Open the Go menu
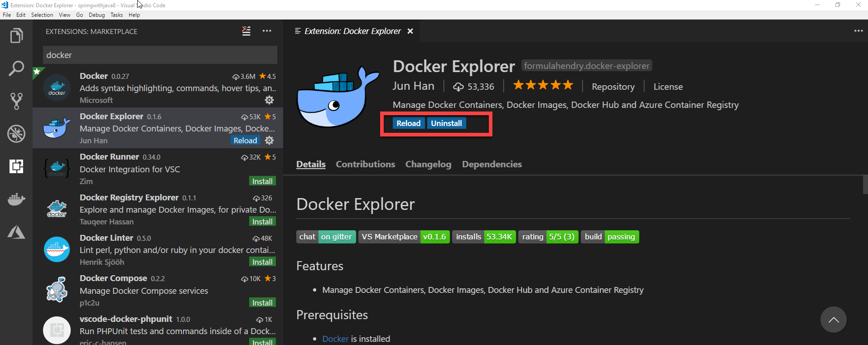868x345 pixels. 80,15
